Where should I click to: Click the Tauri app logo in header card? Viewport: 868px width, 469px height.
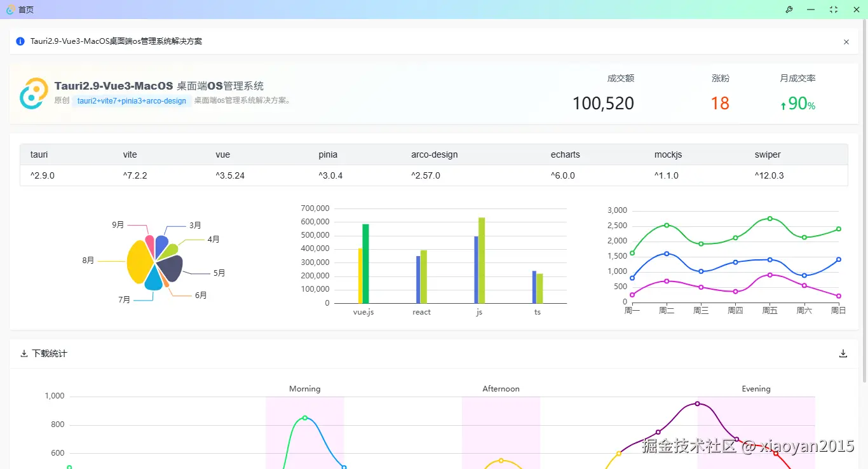[34, 93]
